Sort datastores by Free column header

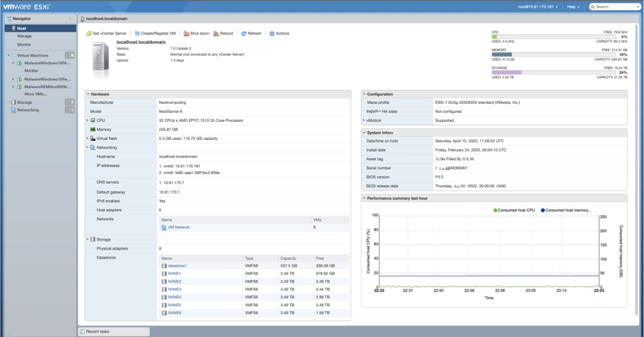(x=320, y=258)
